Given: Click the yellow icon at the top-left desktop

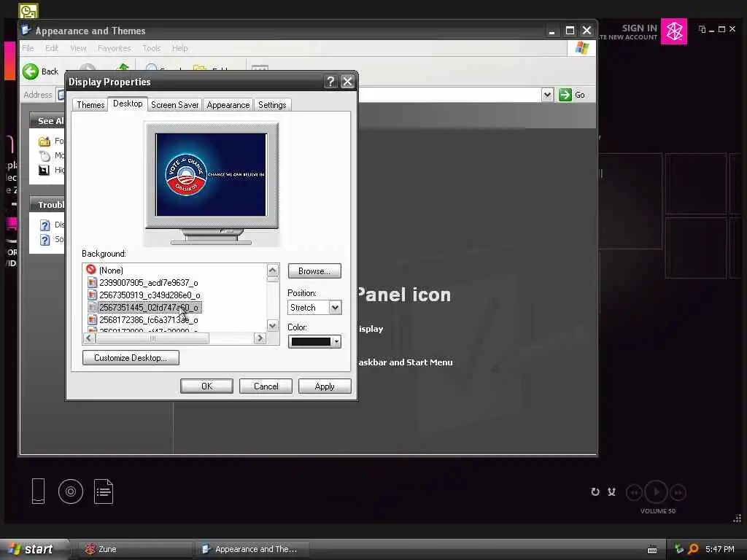Looking at the screenshot, I should [x=28, y=10].
